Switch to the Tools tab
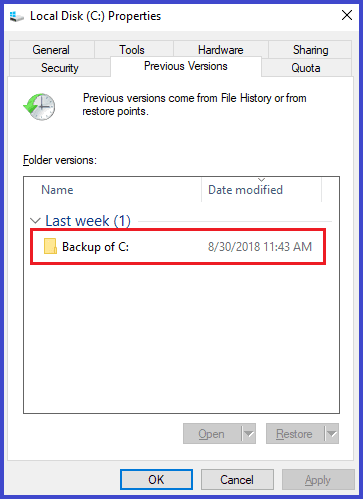The image size is (363, 499). pos(134,50)
